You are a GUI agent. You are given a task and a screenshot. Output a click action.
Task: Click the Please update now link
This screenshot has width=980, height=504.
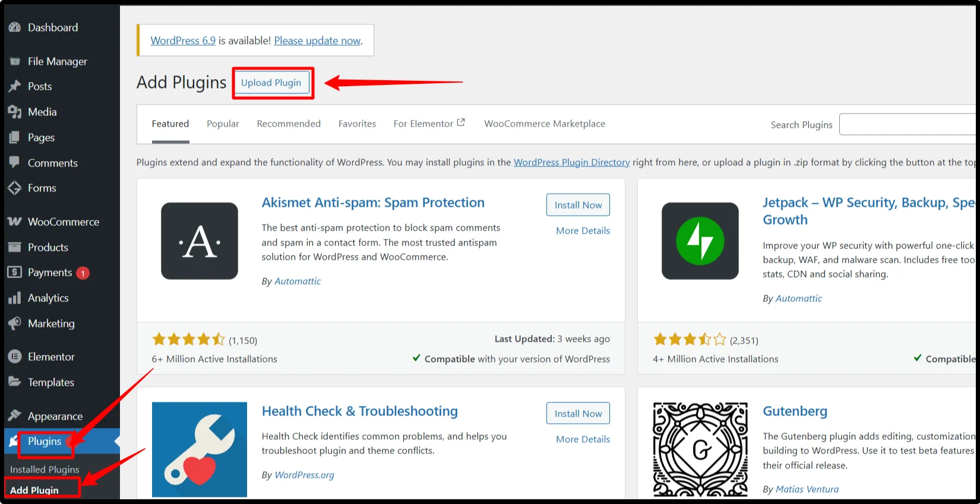317,40
